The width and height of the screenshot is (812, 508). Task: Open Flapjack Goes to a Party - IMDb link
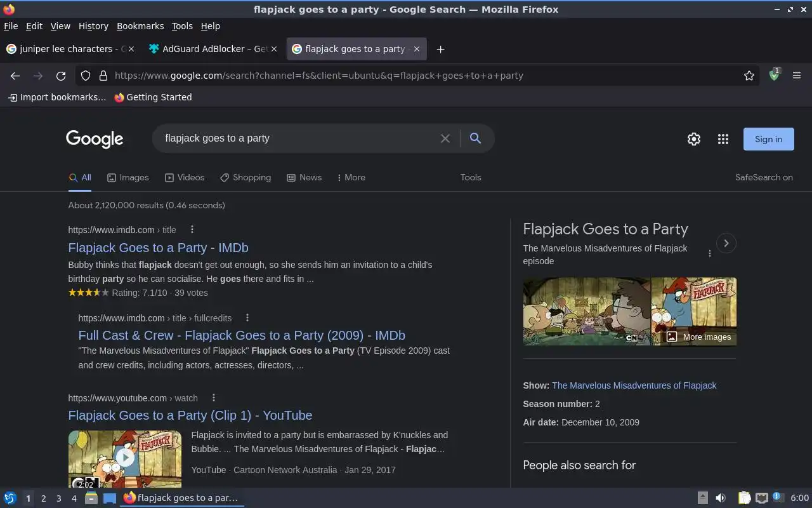tap(158, 248)
